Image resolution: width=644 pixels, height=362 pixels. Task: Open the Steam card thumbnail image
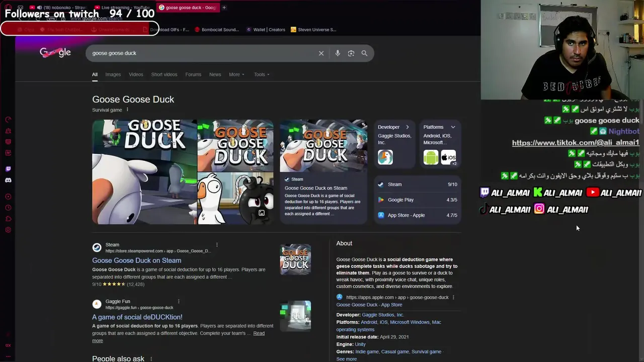pyautogui.click(x=324, y=146)
